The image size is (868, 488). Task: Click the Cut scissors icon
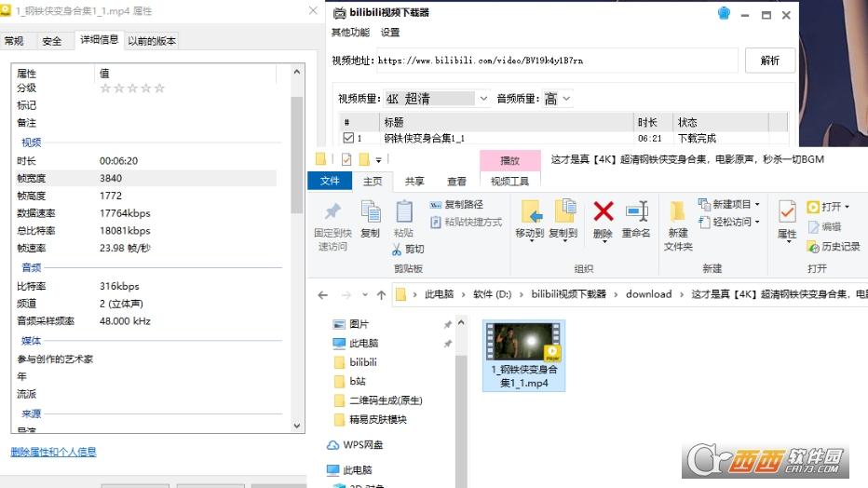coord(397,250)
